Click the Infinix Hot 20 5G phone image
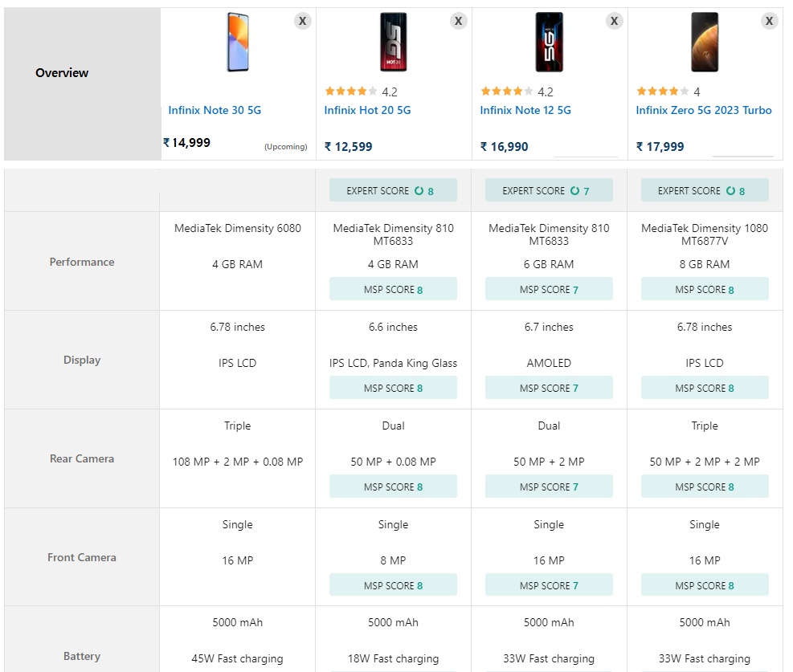This screenshot has height=672, width=793. 394,43
